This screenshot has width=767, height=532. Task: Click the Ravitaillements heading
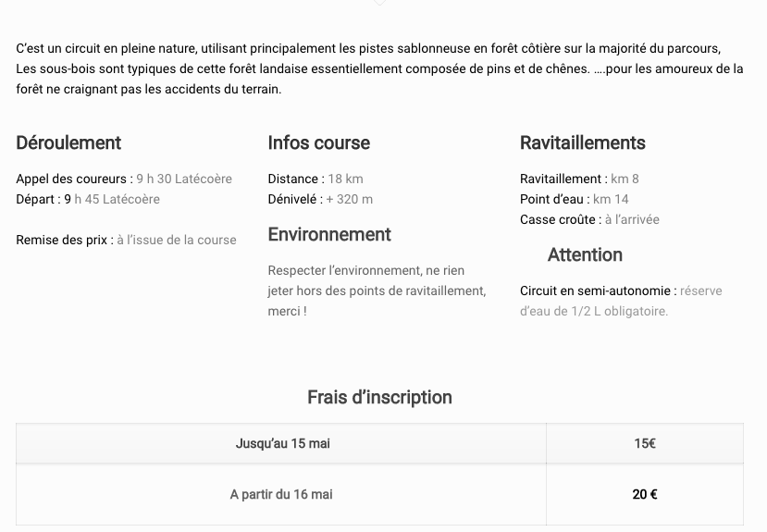click(583, 143)
